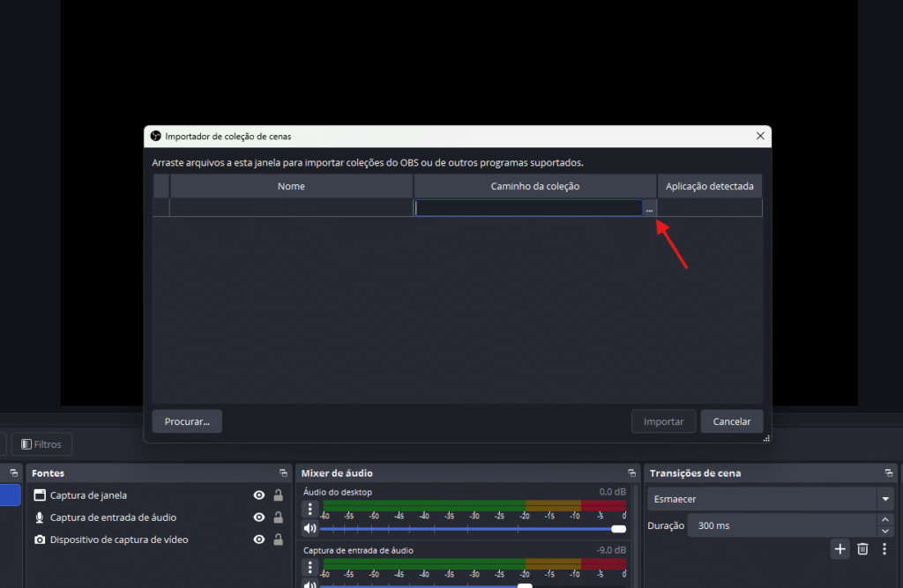This screenshot has height=588, width=903.
Task: Mute the desktop audio speaker icon
Action: (x=310, y=529)
